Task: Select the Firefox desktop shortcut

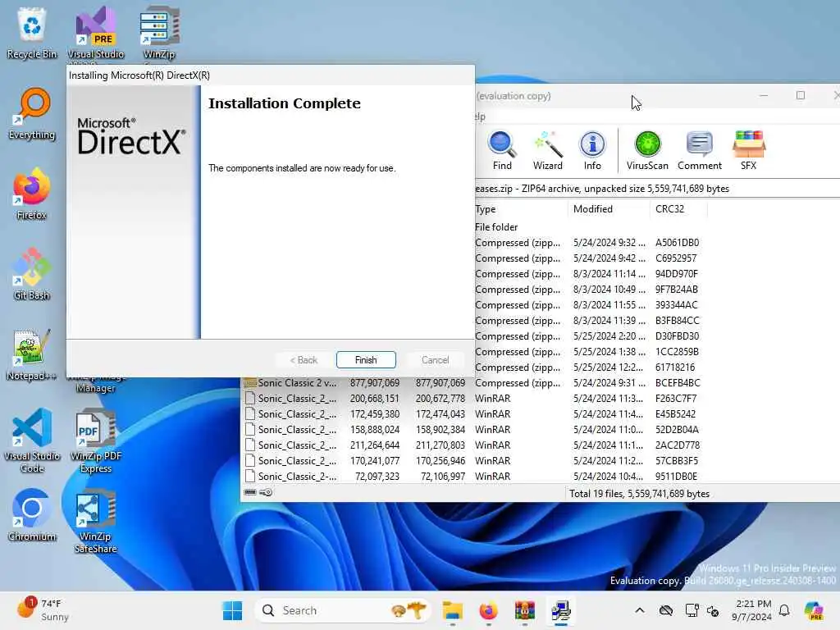Action: [x=32, y=194]
